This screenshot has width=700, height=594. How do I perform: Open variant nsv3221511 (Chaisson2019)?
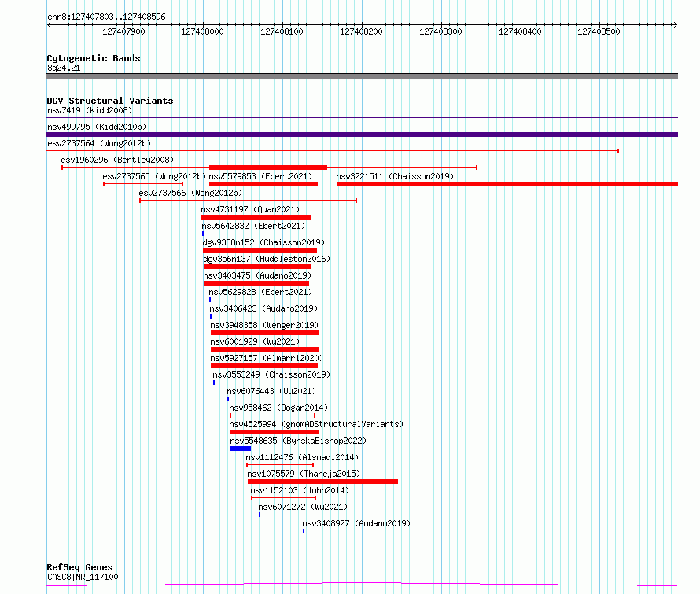click(x=395, y=176)
